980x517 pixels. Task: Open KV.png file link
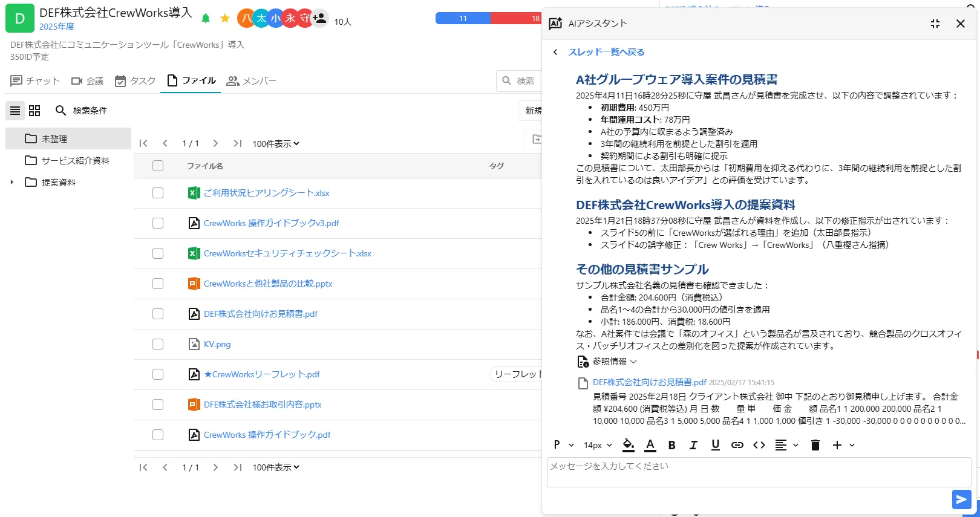coord(217,344)
